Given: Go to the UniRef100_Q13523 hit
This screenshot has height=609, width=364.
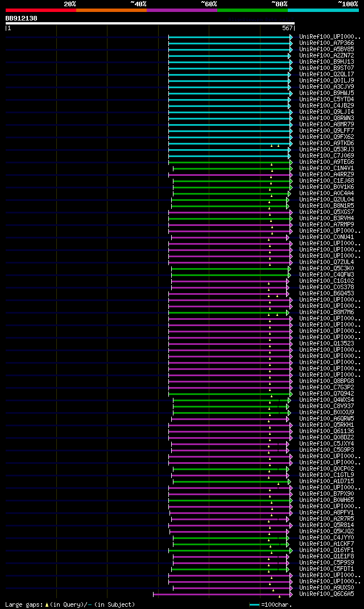Looking at the screenshot, I should click(x=326, y=344).
